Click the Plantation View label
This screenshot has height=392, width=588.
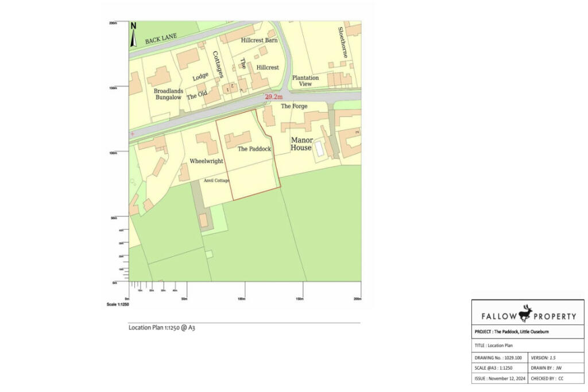pyautogui.click(x=305, y=80)
